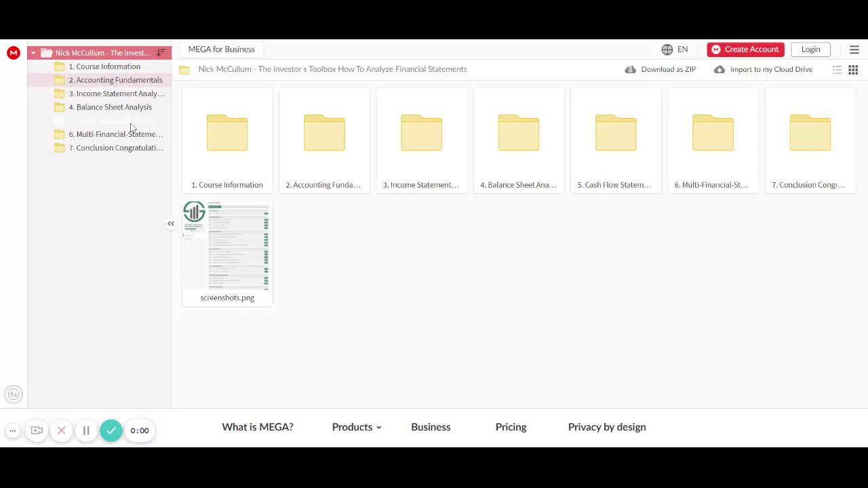Click the Pricing footer link
868x488 pixels.
point(511,427)
